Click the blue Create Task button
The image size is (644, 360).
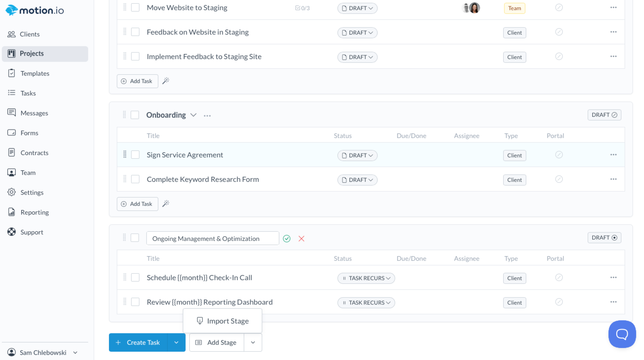(x=138, y=342)
